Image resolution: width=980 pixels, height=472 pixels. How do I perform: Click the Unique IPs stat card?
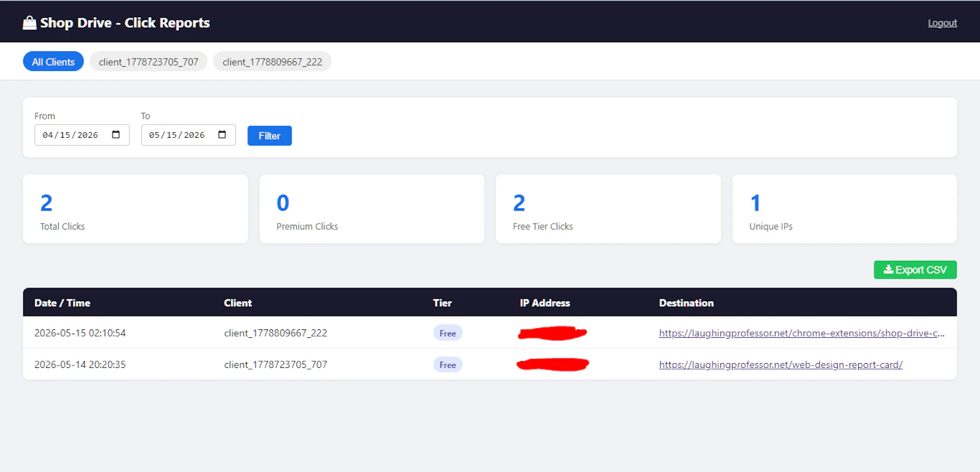click(x=845, y=209)
